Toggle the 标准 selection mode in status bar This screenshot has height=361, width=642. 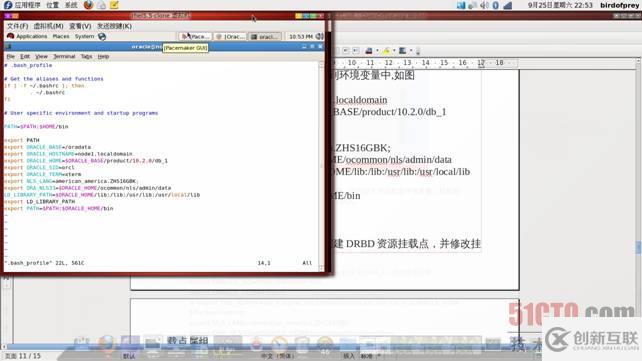366,356
